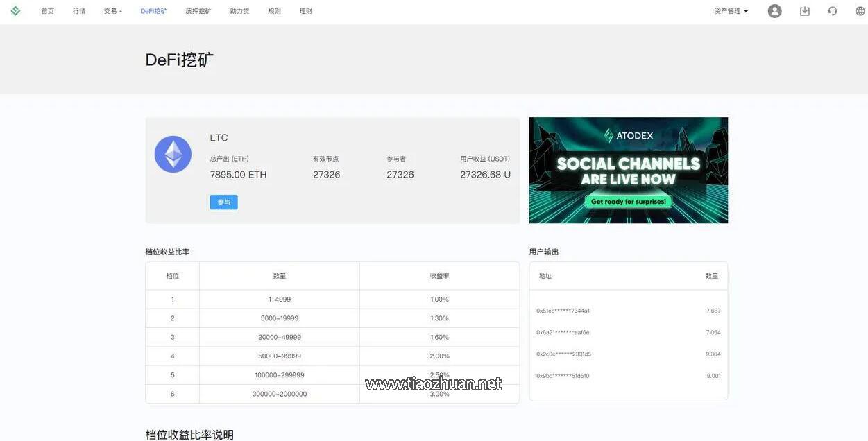Click the 0x2c0c******2331d5 address row

point(563,354)
